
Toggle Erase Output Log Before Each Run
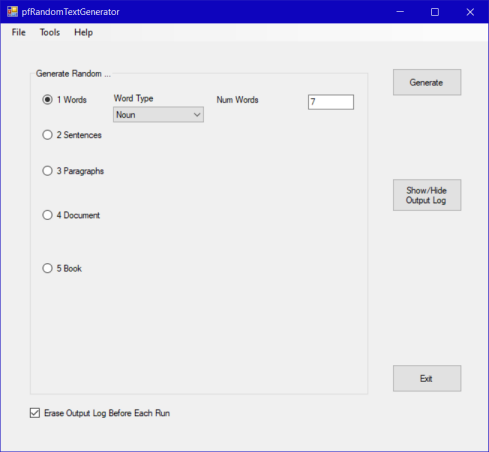35,413
